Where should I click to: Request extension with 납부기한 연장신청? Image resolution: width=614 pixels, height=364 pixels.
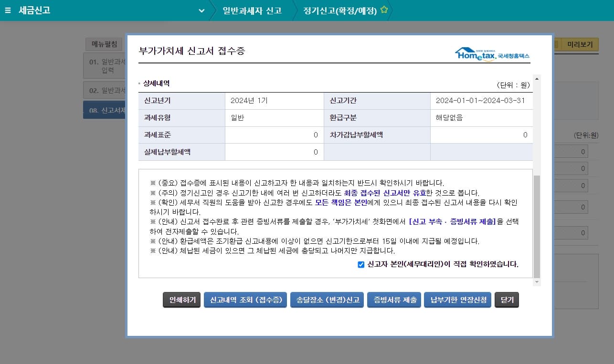click(x=457, y=300)
